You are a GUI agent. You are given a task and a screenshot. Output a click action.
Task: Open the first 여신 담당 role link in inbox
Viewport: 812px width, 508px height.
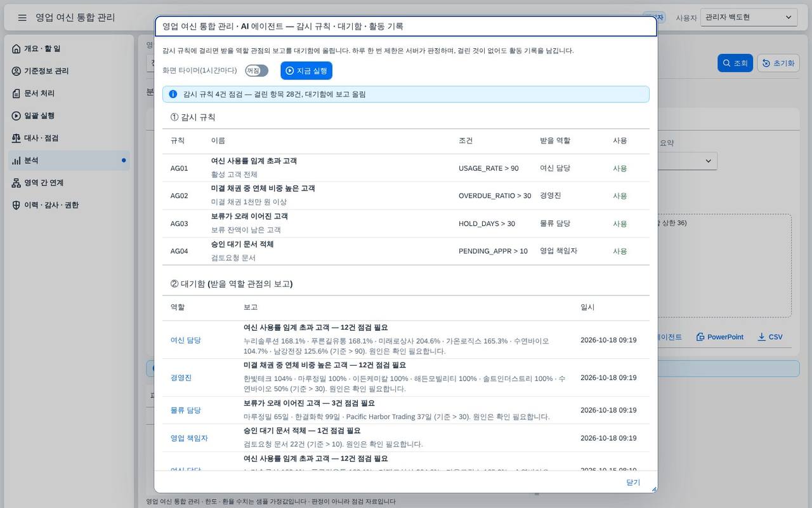[x=186, y=340]
